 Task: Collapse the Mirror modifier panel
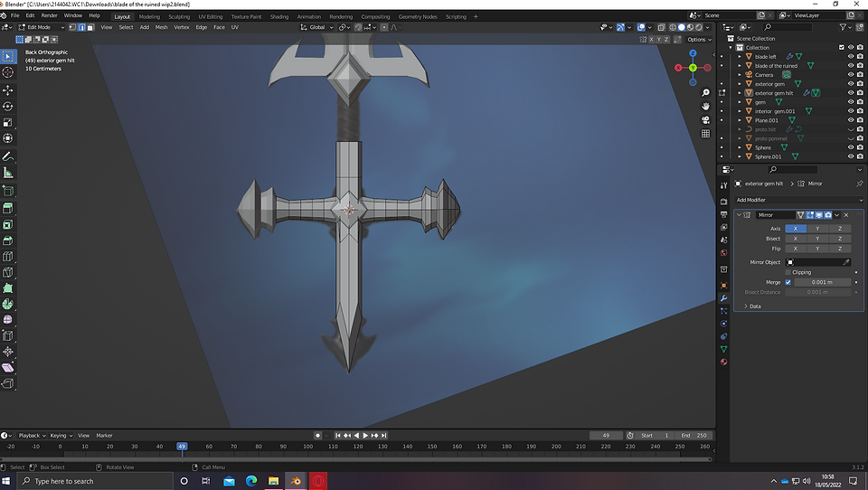tap(739, 215)
